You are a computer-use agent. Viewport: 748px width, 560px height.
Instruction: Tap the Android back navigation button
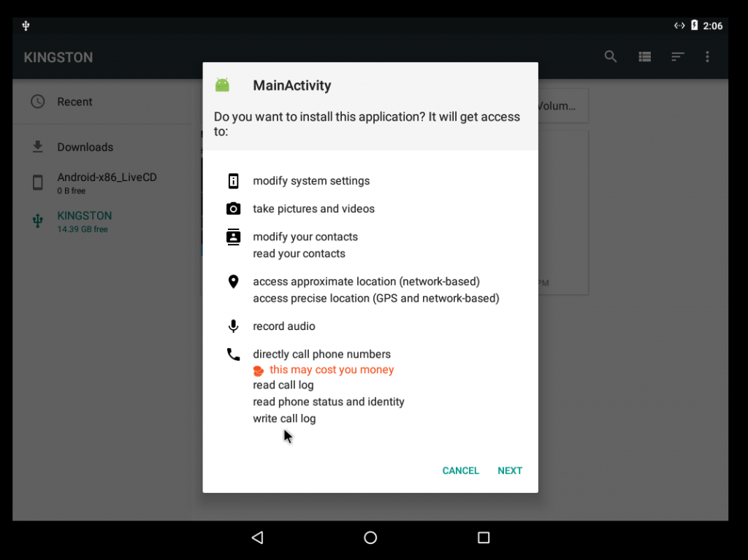258,537
